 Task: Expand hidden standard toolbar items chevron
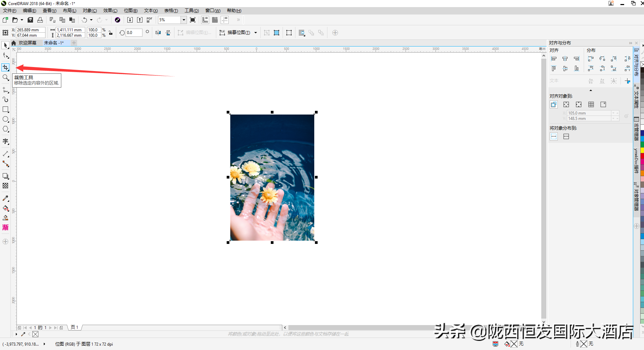click(x=238, y=20)
